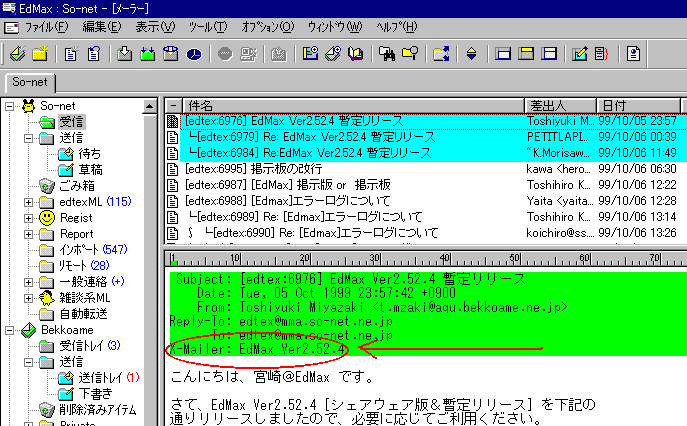Open the ウィンドウ(W) menu

335,27
